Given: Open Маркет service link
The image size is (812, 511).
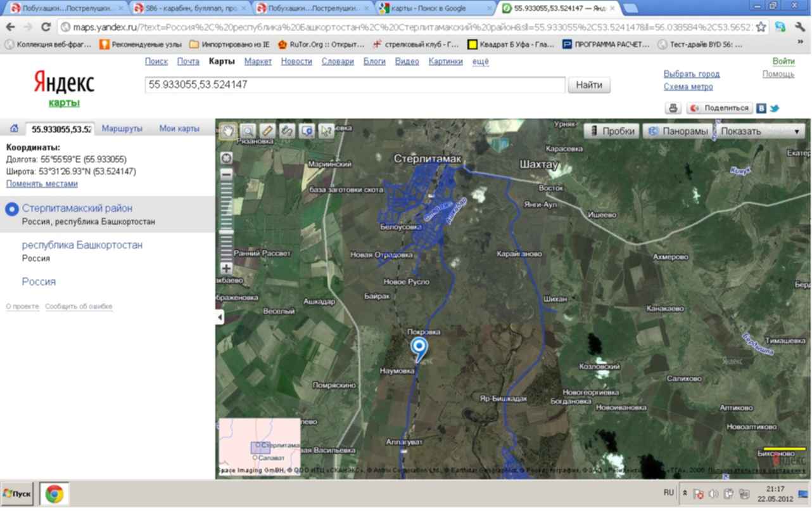Looking at the screenshot, I should pyautogui.click(x=258, y=61).
